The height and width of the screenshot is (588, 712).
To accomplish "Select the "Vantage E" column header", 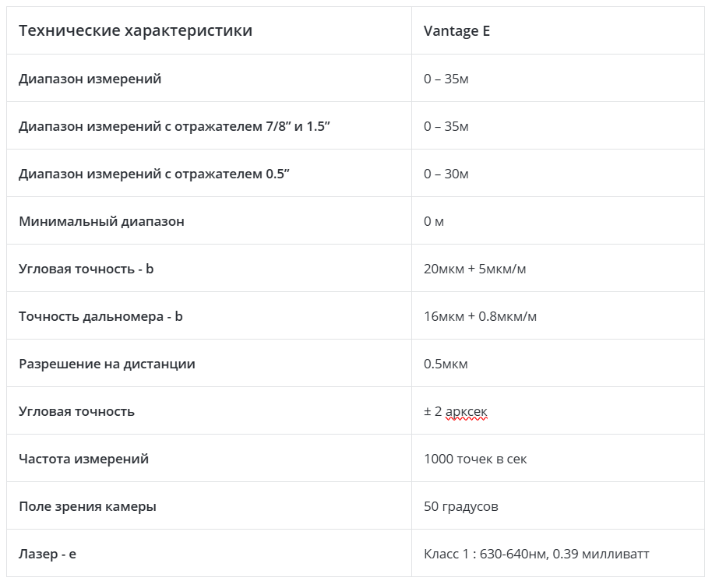I will click(456, 31).
